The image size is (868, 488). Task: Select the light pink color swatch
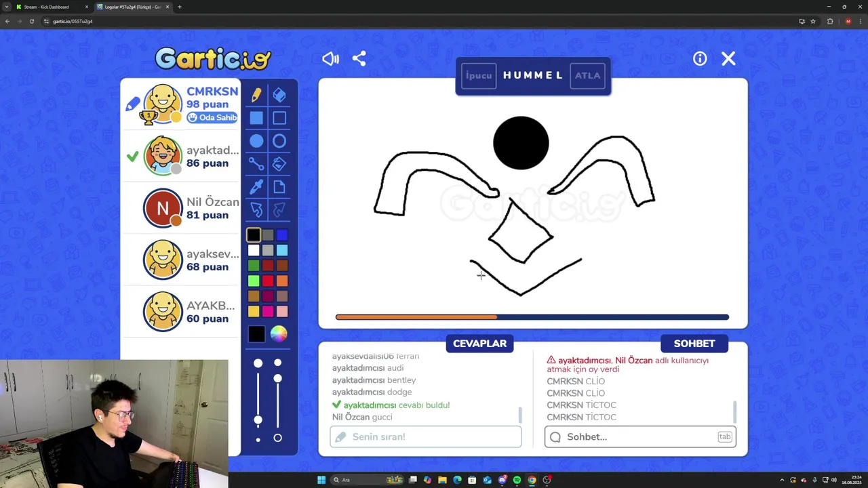point(282,311)
